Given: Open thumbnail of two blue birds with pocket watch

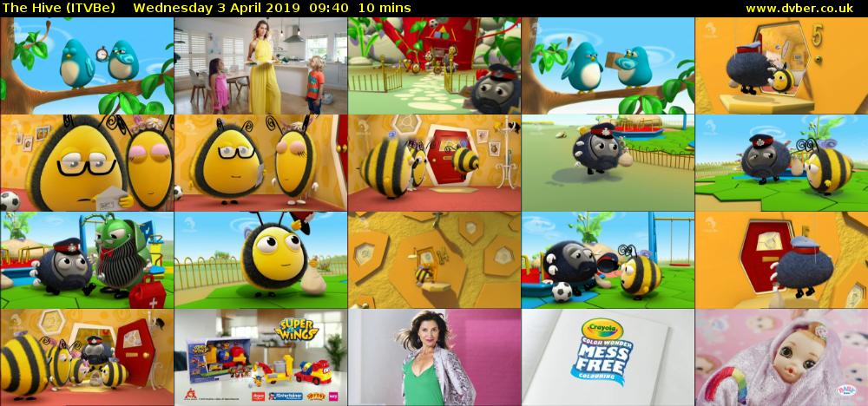Looking at the screenshot, I should click(87, 66).
